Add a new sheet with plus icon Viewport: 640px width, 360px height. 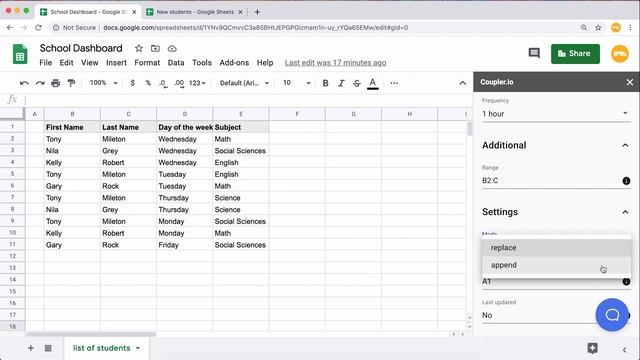31,348
